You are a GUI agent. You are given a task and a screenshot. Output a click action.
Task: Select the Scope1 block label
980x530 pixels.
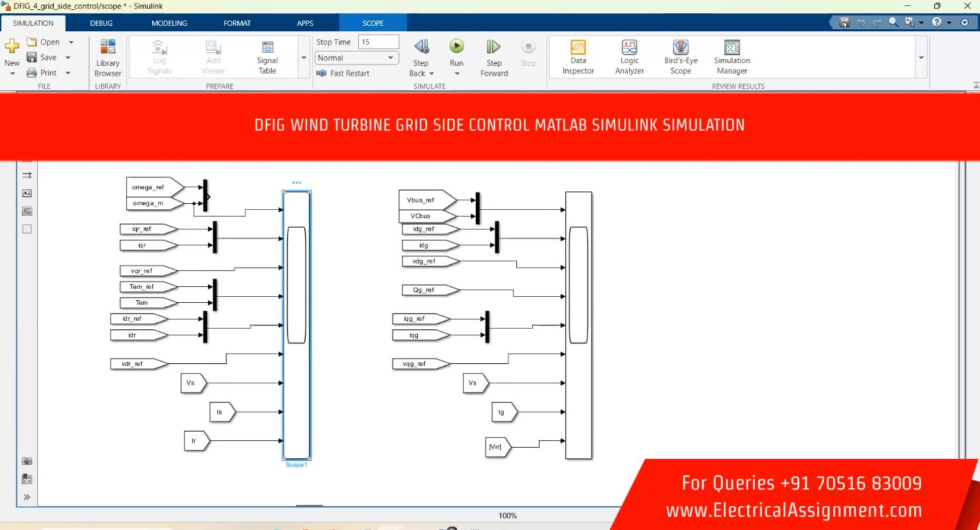tap(296, 465)
